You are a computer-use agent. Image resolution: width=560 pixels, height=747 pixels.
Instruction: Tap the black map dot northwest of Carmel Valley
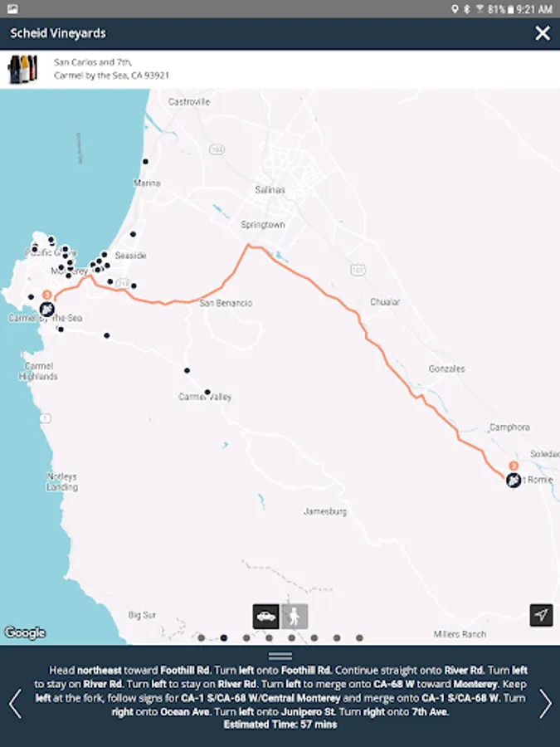pos(187,370)
